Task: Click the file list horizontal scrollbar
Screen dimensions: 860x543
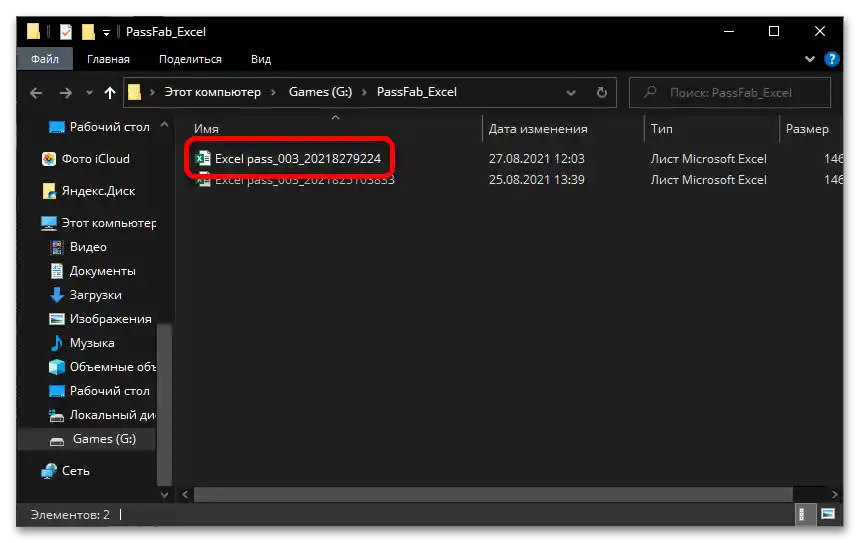Action: tap(493, 495)
